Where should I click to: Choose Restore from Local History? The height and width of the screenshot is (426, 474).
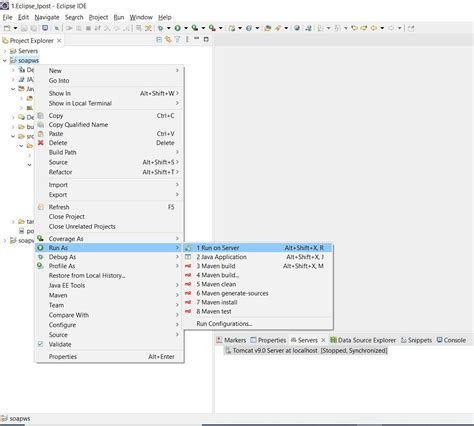109,276
